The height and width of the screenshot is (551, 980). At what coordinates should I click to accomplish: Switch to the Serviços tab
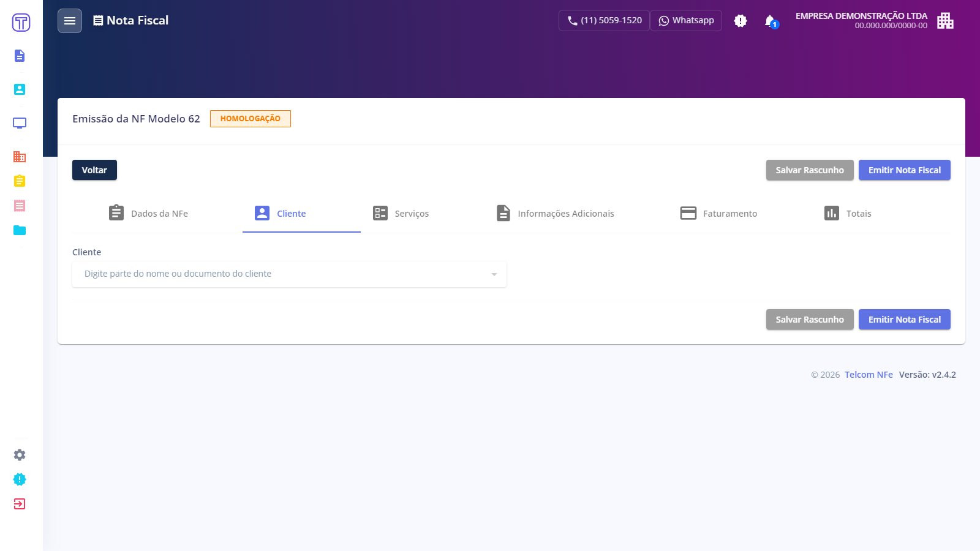click(401, 213)
